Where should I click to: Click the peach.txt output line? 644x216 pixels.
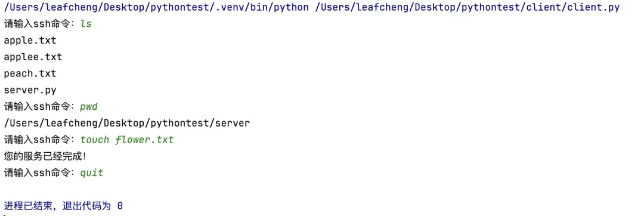pos(30,74)
